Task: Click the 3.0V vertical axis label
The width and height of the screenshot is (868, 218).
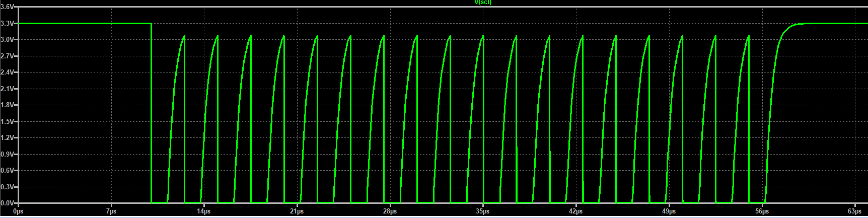Action: (7, 39)
